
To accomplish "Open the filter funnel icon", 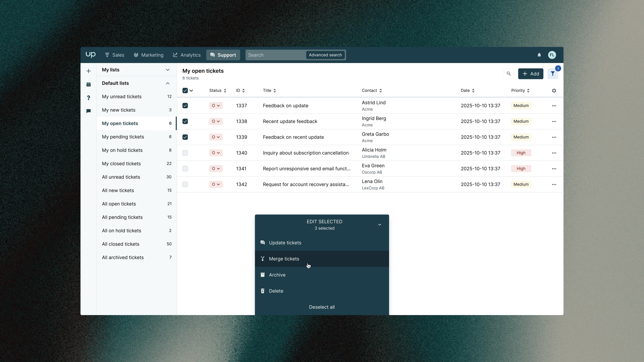I will pyautogui.click(x=552, y=74).
